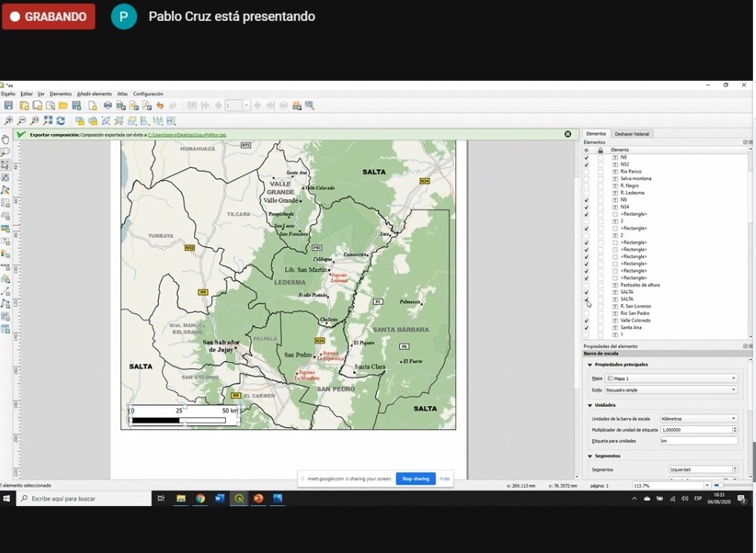The image size is (756, 553).
Task: Open the folder icon in the toolbar
Action: click(x=63, y=106)
